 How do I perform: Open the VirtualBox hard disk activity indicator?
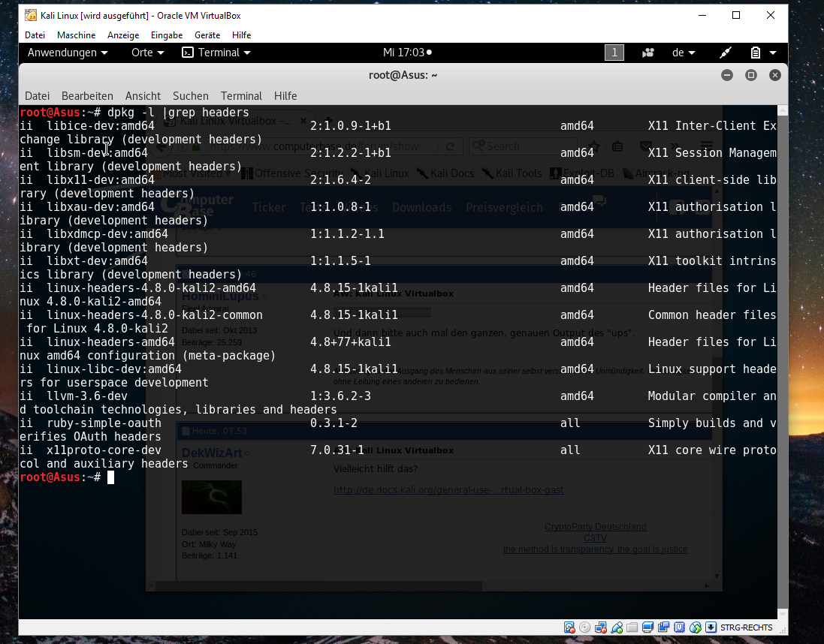[x=569, y=627]
